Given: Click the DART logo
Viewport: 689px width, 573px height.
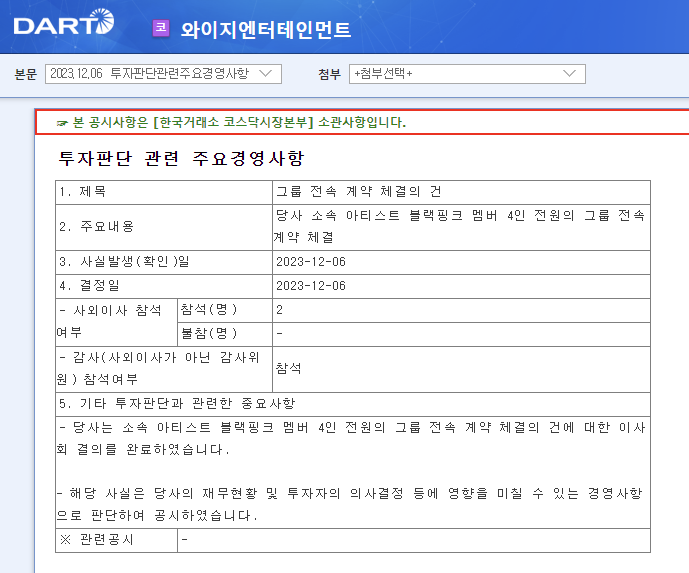Looking at the screenshot, I should pos(64,22).
